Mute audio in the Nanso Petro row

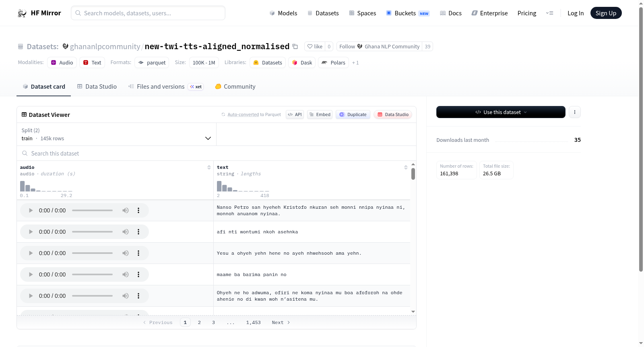click(126, 210)
